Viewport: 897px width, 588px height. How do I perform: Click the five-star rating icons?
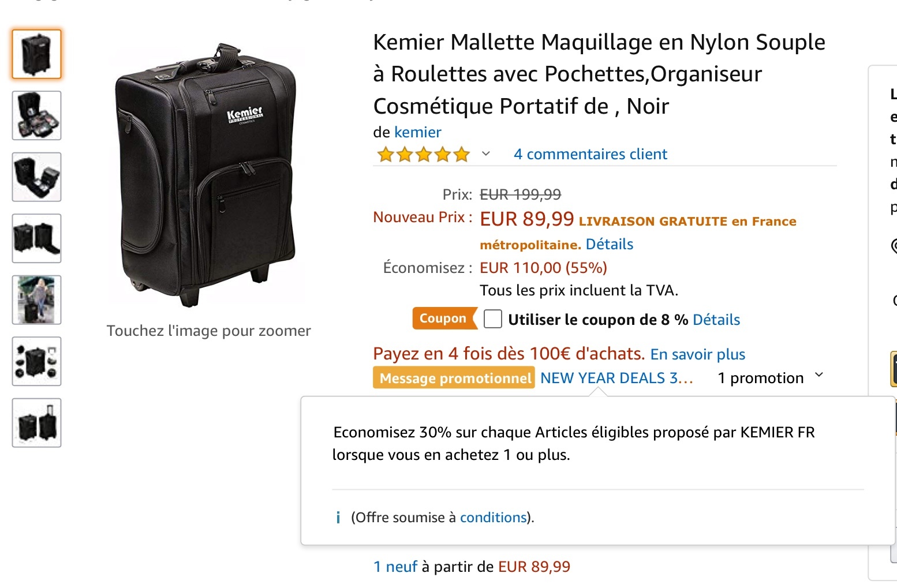[x=423, y=155]
